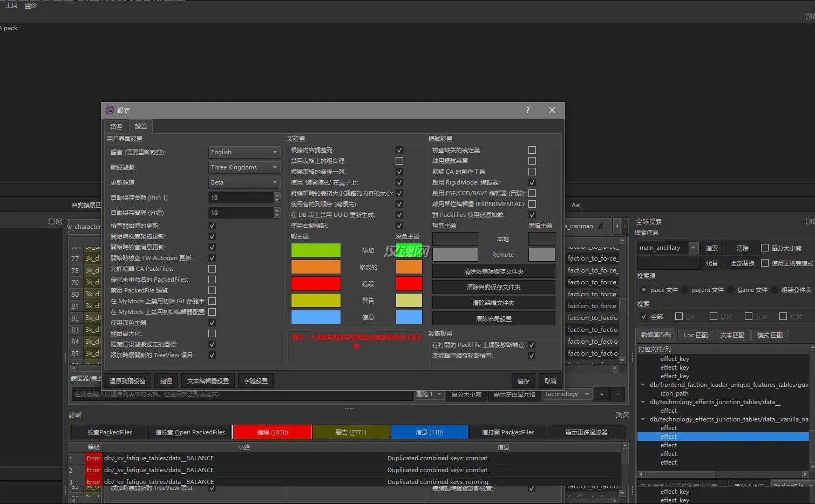
Task: Open the 默認遊戲 dropdown showing Three Kingdoms
Action: click(x=244, y=167)
